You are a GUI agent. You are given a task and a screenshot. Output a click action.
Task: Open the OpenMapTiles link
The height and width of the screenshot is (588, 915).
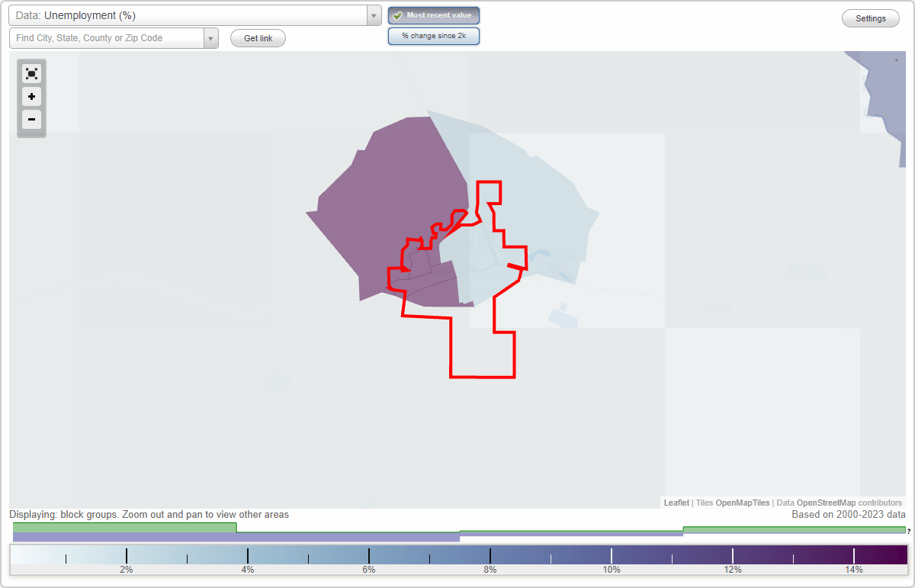click(x=743, y=503)
